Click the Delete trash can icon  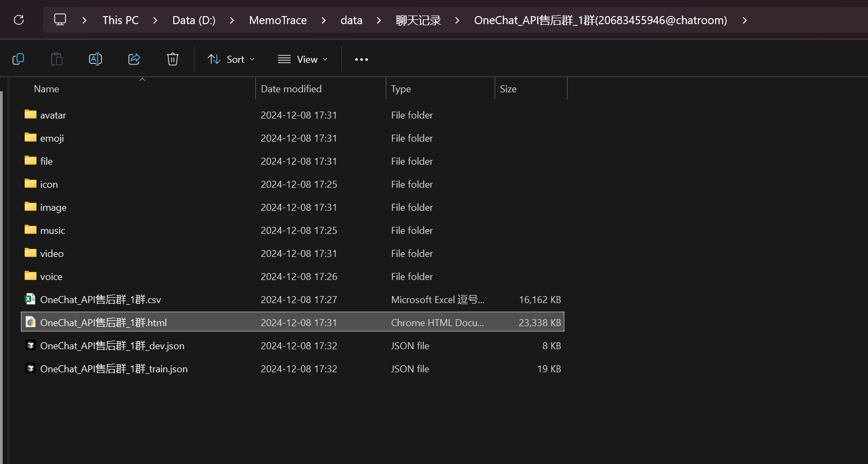click(x=173, y=59)
